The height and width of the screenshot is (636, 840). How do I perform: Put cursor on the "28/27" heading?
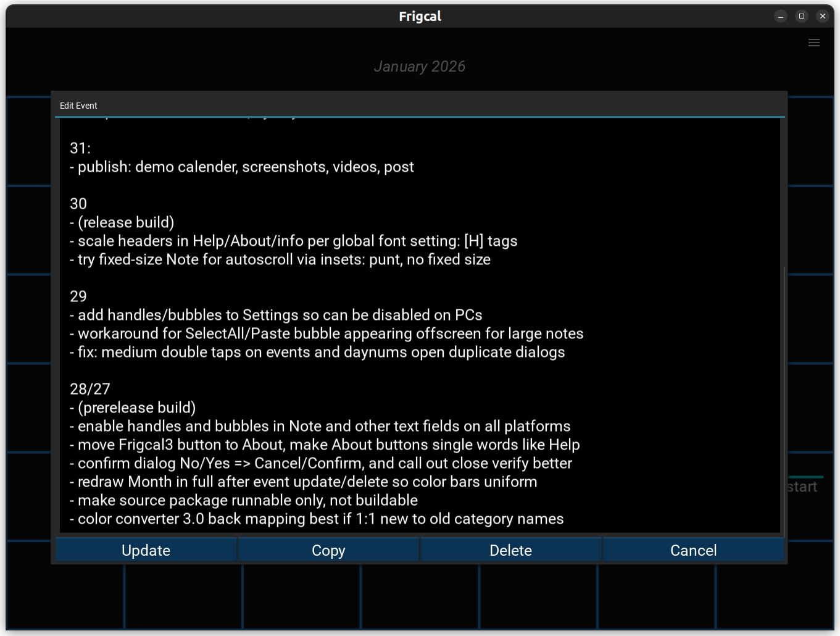pyautogui.click(x=90, y=389)
